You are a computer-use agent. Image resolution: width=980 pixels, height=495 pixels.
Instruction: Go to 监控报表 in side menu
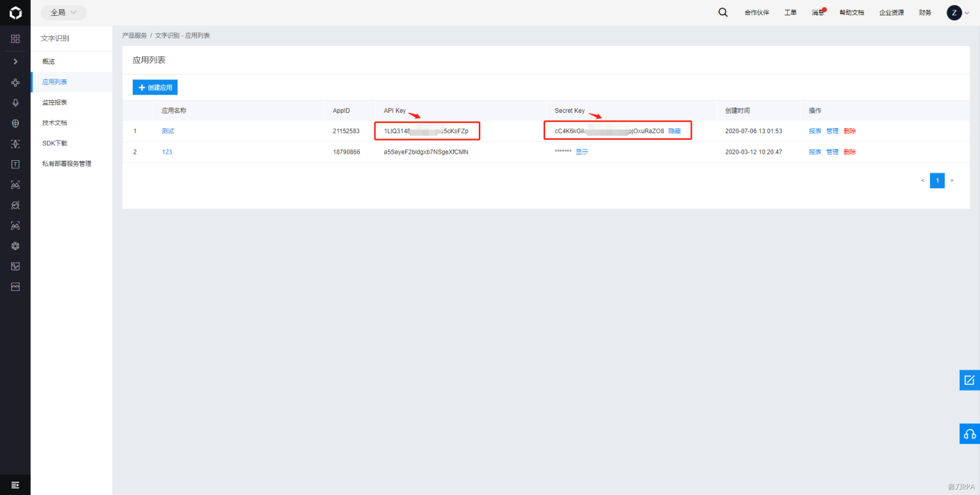point(55,102)
